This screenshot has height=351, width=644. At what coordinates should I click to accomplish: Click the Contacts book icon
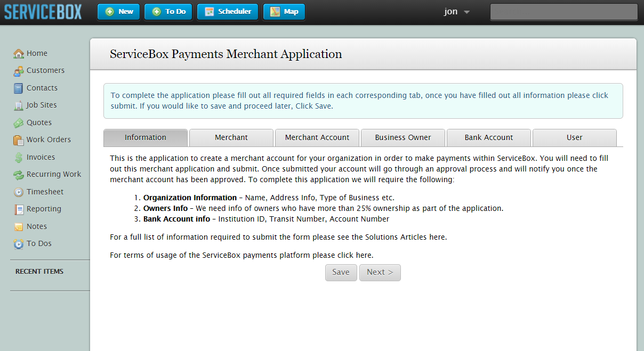tap(19, 88)
